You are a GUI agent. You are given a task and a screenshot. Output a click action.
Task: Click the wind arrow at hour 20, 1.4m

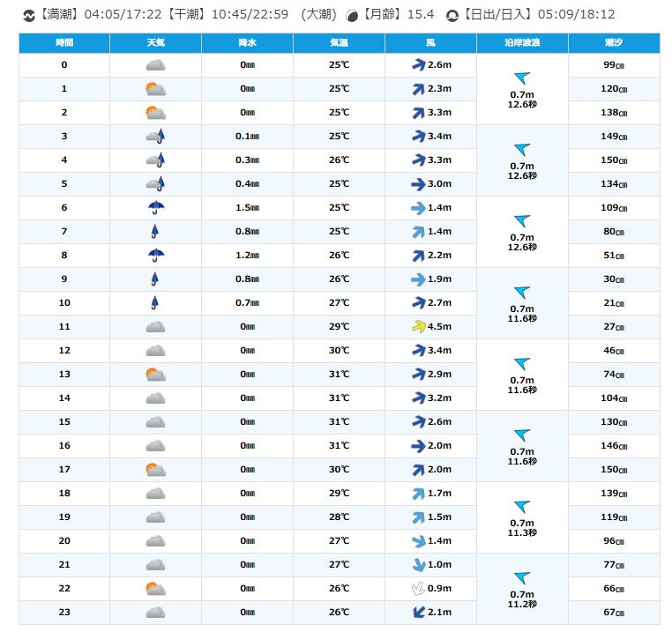coord(418,541)
